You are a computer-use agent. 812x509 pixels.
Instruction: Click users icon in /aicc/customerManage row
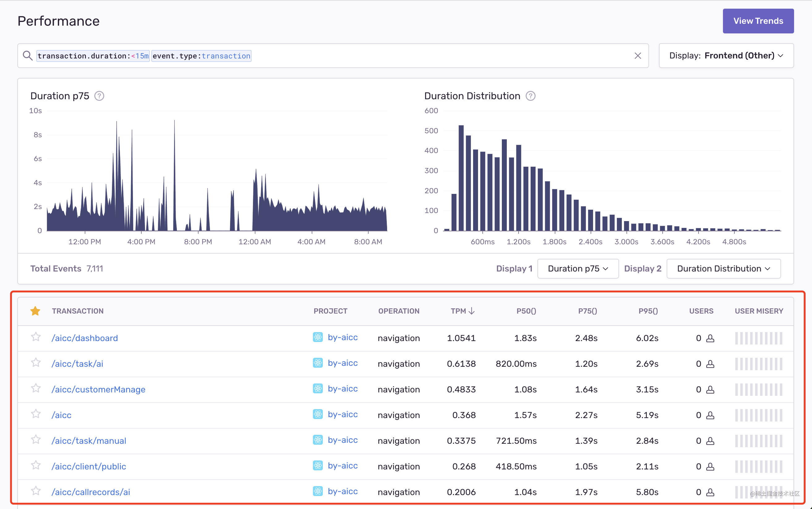click(x=710, y=390)
